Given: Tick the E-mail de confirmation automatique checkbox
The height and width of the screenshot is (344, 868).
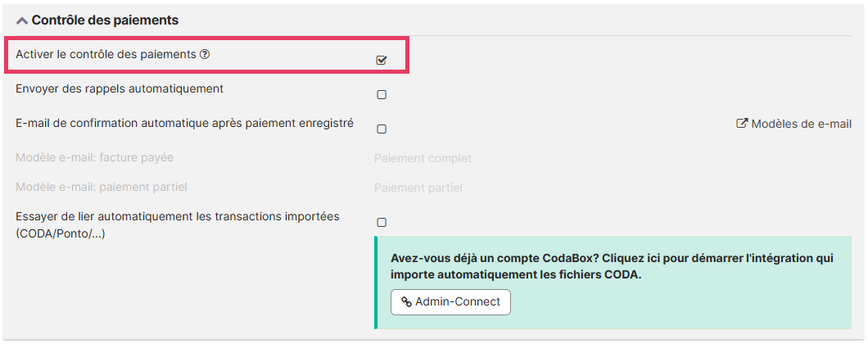Looking at the screenshot, I should (382, 129).
